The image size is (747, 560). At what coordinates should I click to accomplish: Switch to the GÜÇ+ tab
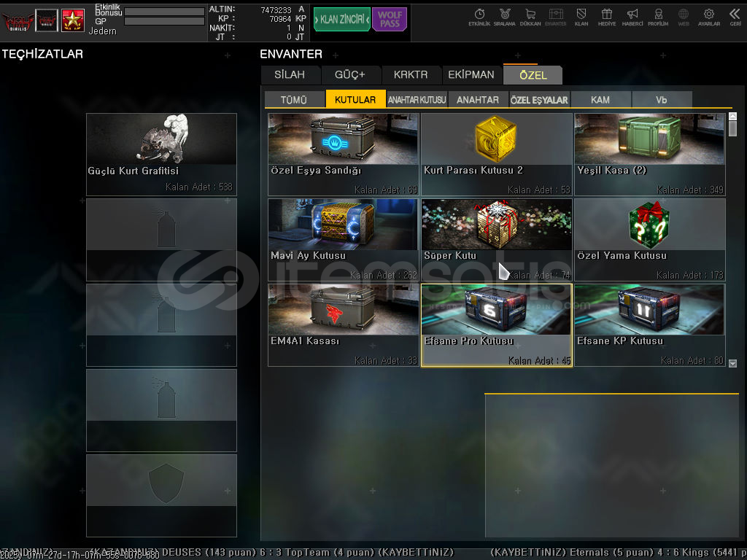pos(350,75)
